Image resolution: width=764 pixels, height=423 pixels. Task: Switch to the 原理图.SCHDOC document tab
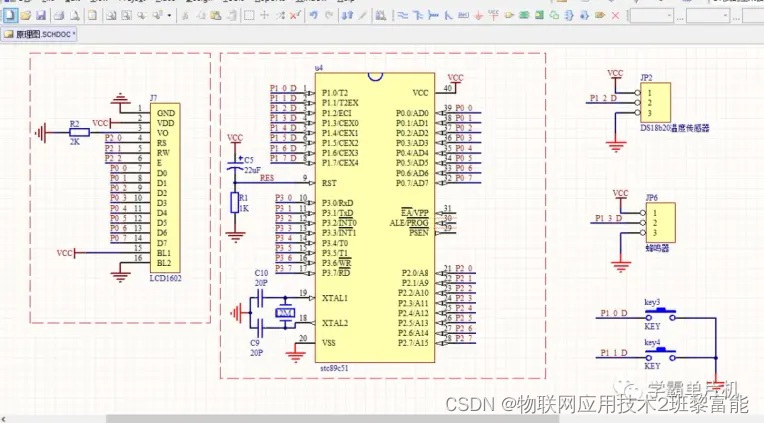click(39, 35)
